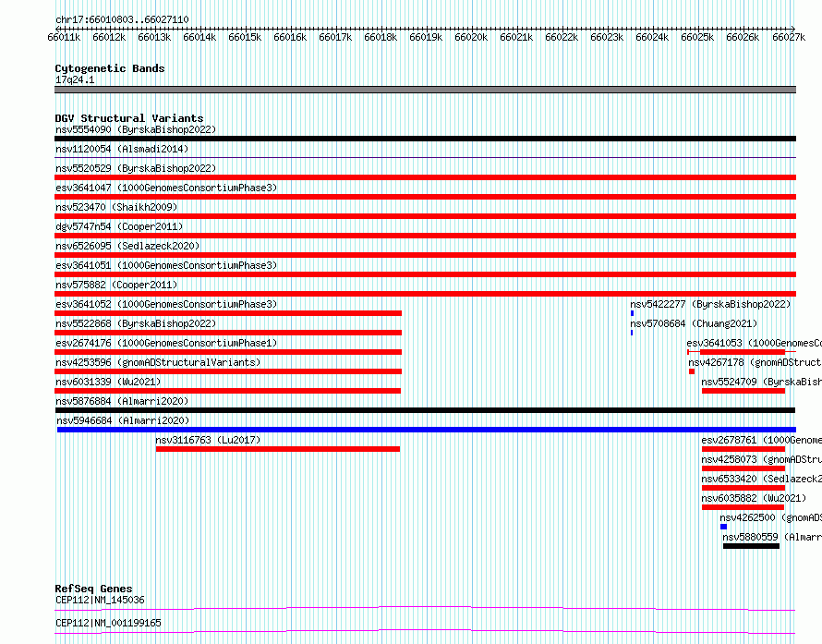Viewport: 822px width, 644px height.
Task: Click the small blue marker under nsv5708684
Action: pyautogui.click(x=632, y=333)
